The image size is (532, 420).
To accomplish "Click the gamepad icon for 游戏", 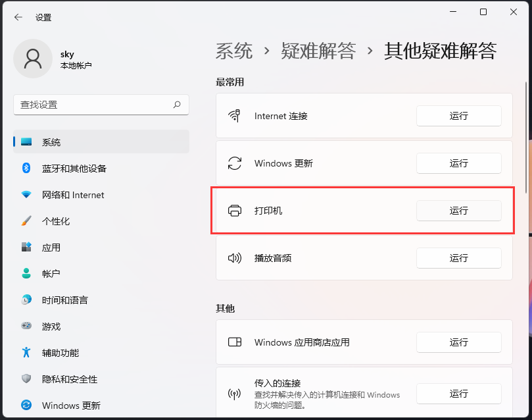I will (x=26, y=326).
